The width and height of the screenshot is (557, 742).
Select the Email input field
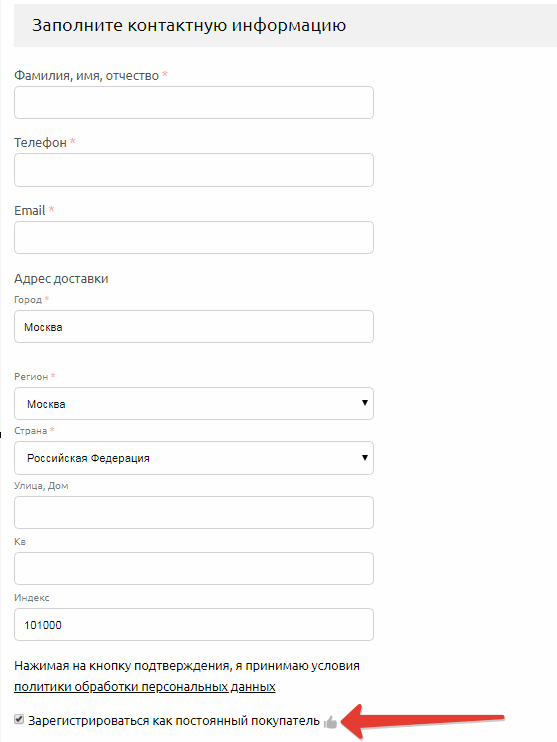click(194, 238)
